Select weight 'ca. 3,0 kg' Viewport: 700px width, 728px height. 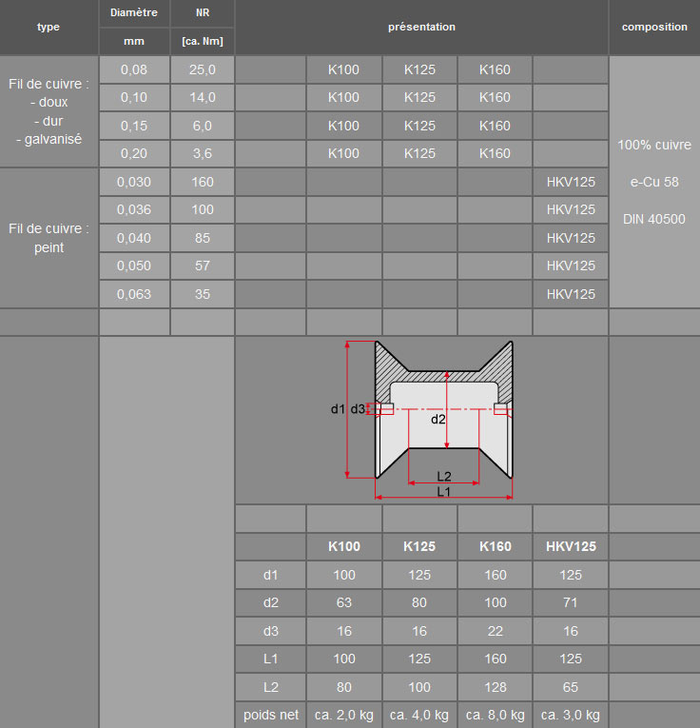(571, 715)
